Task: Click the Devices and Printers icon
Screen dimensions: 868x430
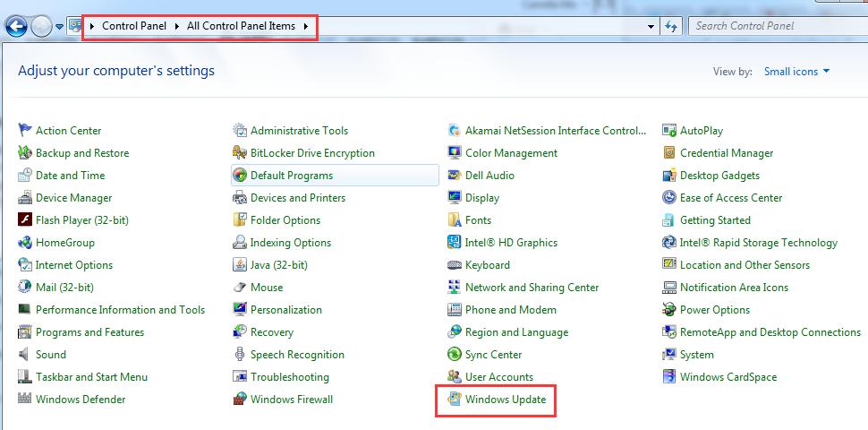Action: click(240, 198)
